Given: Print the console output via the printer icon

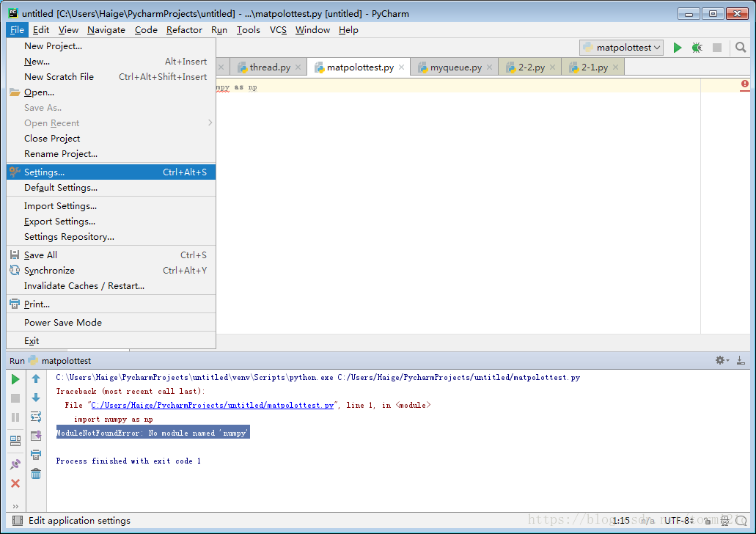Looking at the screenshot, I should click(36, 454).
